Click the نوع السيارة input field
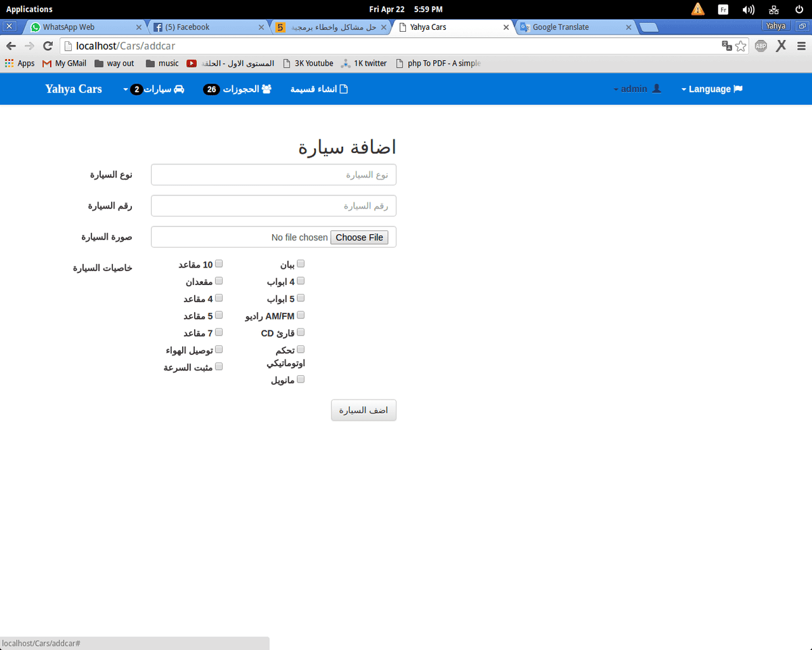Viewport: 812px width, 650px height. pos(273,175)
